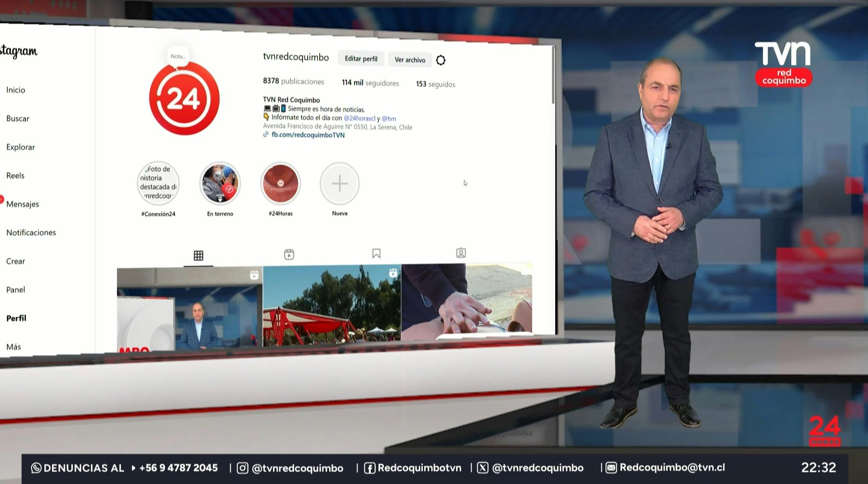The image size is (868, 484).
Task: Open the fb.com/redcoquimboTVN link
Action: click(x=308, y=135)
